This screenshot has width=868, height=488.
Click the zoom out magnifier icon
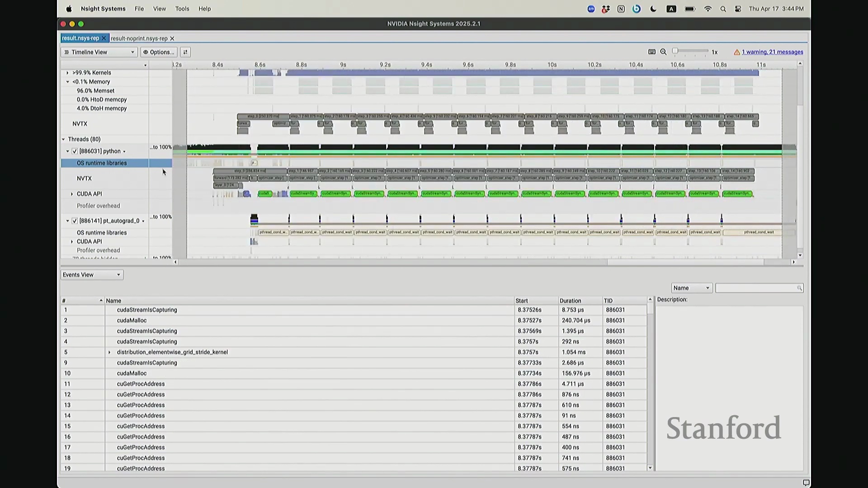pos(663,52)
